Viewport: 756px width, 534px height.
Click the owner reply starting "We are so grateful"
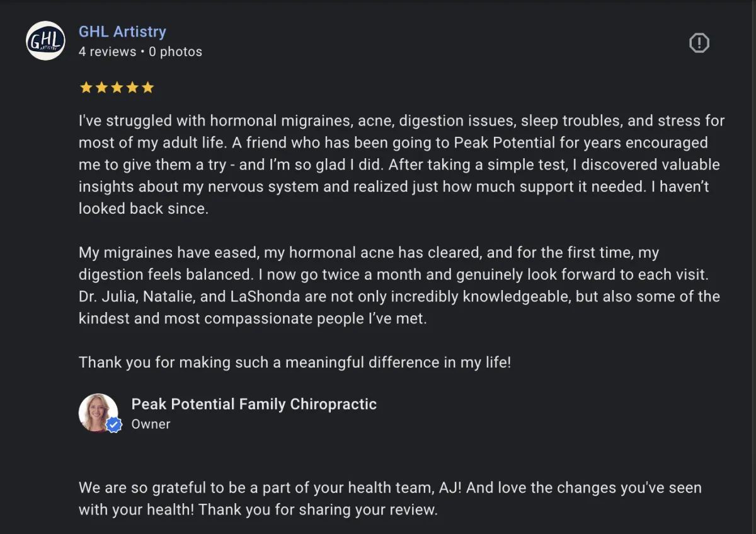390,499
